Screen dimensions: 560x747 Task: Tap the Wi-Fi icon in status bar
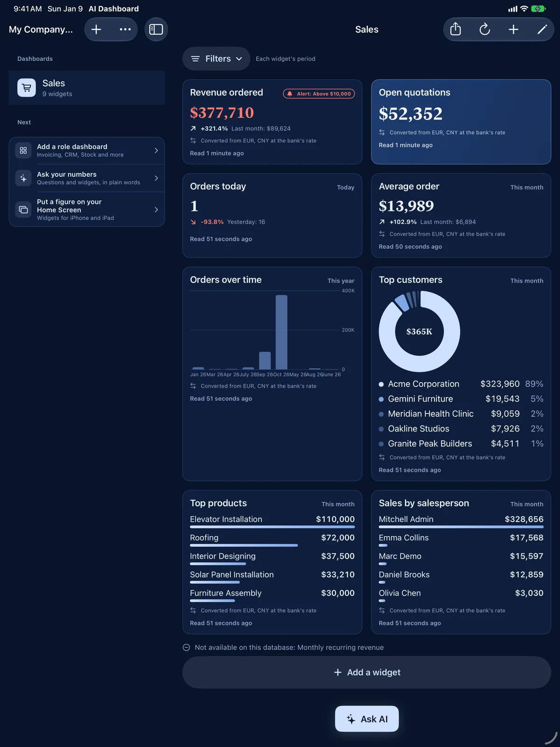[524, 9]
